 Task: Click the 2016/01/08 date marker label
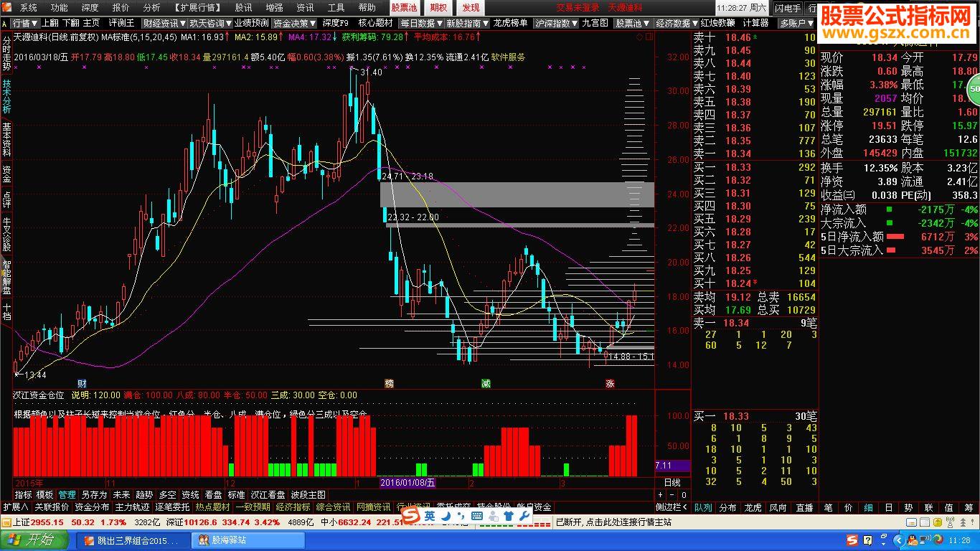coord(407,483)
